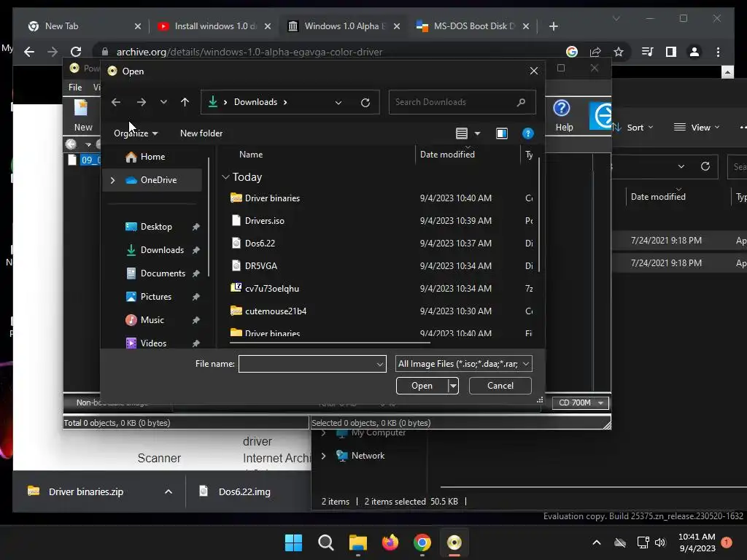Open File Explorer from taskbar
Image resolution: width=747 pixels, height=560 pixels.
click(x=357, y=542)
